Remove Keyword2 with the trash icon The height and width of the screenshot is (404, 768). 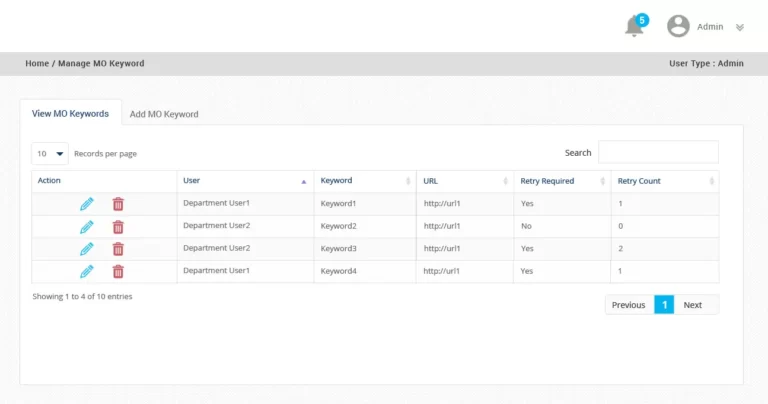point(118,227)
